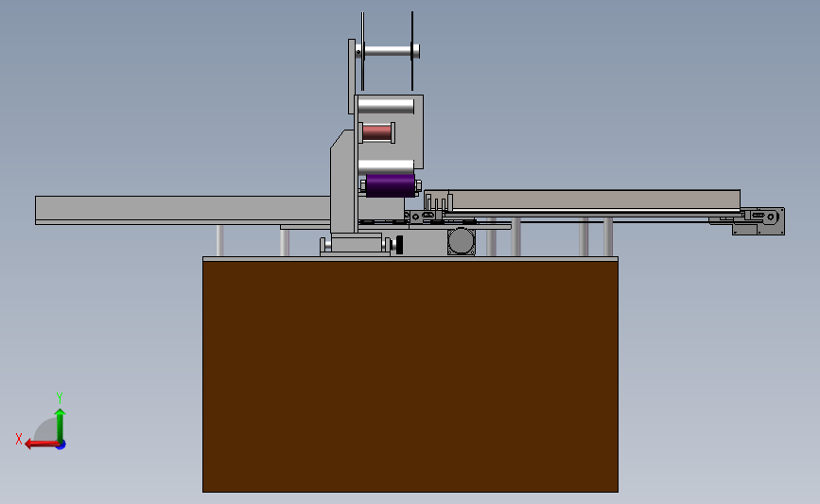Click the red X axis label
Image resolution: width=820 pixels, height=504 pixels.
[19, 439]
